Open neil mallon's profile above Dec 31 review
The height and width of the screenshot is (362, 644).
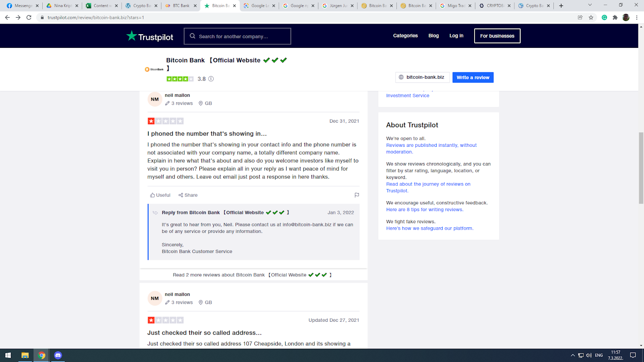(x=177, y=95)
